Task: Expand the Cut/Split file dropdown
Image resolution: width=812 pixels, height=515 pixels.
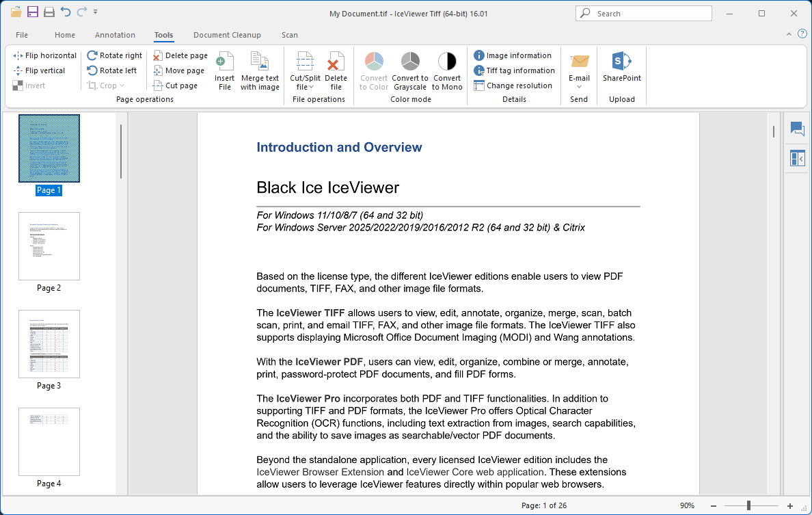Action: click(x=305, y=87)
